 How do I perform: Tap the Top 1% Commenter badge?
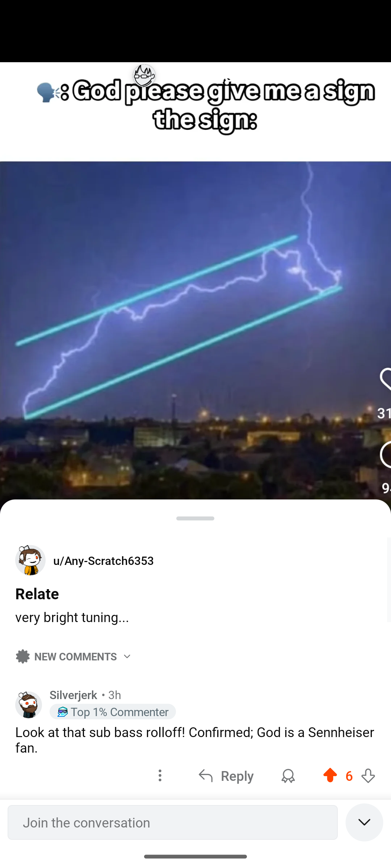coord(113,712)
